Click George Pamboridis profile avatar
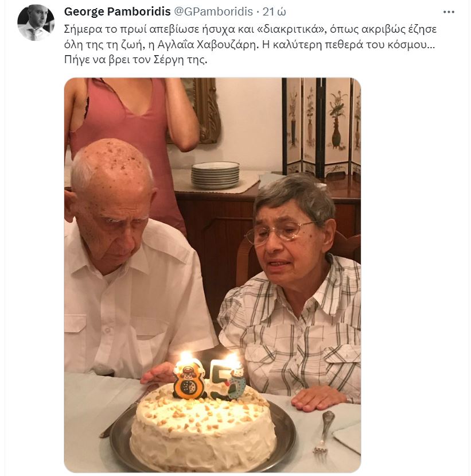 tap(36, 22)
